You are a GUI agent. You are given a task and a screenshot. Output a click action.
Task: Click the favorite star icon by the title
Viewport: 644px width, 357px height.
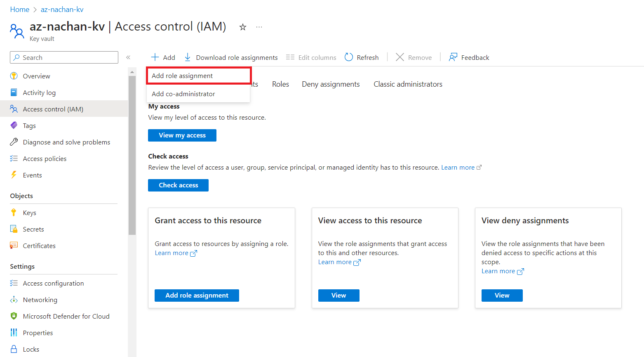(x=243, y=27)
